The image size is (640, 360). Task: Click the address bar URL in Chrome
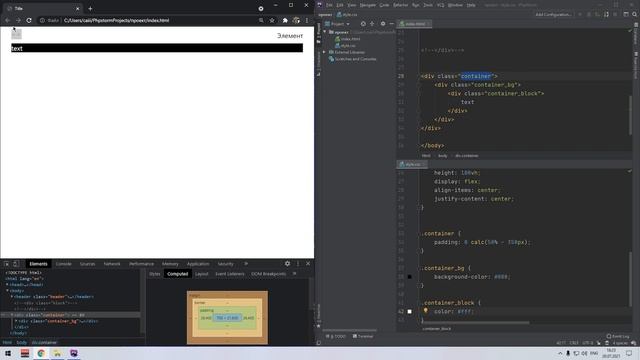pyautogui.click(x=116, y=20)
